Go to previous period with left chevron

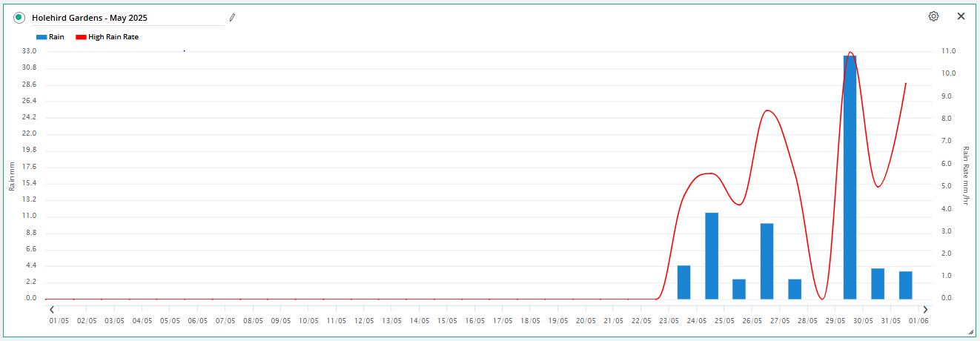(51, 309)
